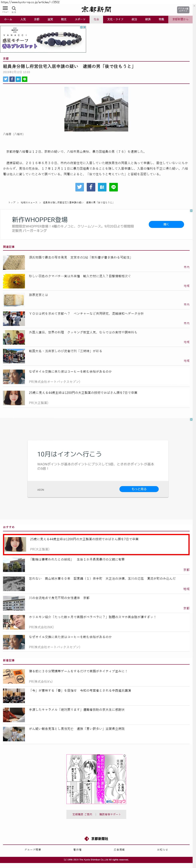Click large Hatena B! share icon below article
The height and width of the screenshot is (868, 196).
coord(102,187)
